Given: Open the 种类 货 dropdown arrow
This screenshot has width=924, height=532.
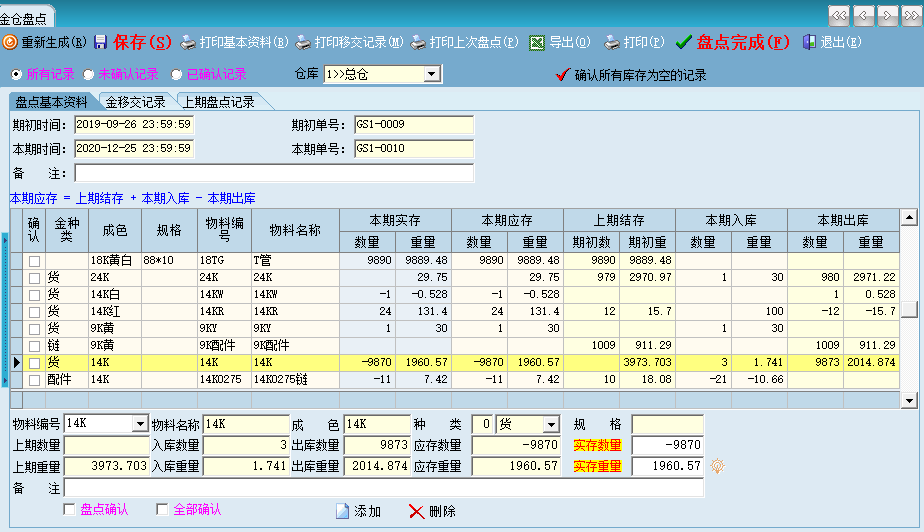Looking at the screenshot, I should click(x=551, y=424).
